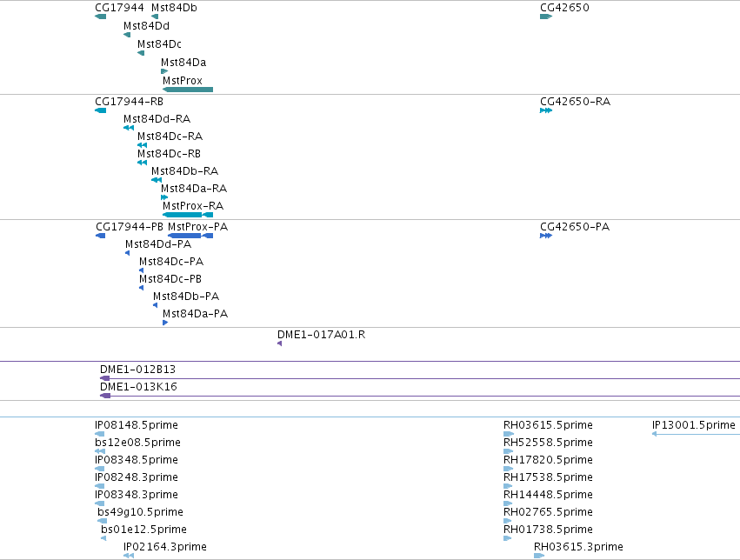740x560 pixels.
Task: Click the MstProx gene bar
Action: (188, 90)
